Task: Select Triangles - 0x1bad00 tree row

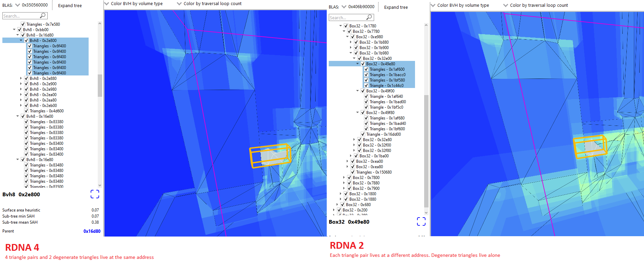Action: click(x=388, y=102)
